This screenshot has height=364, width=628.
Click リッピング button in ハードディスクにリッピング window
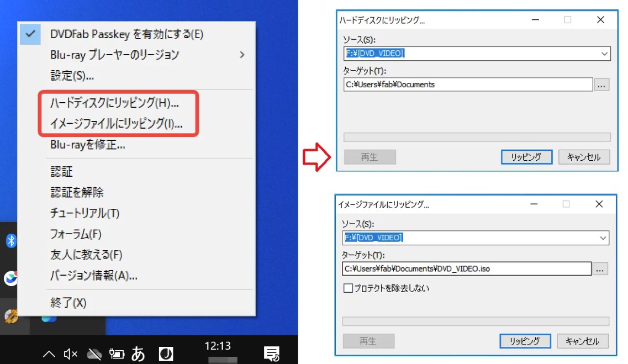(527, 157)
